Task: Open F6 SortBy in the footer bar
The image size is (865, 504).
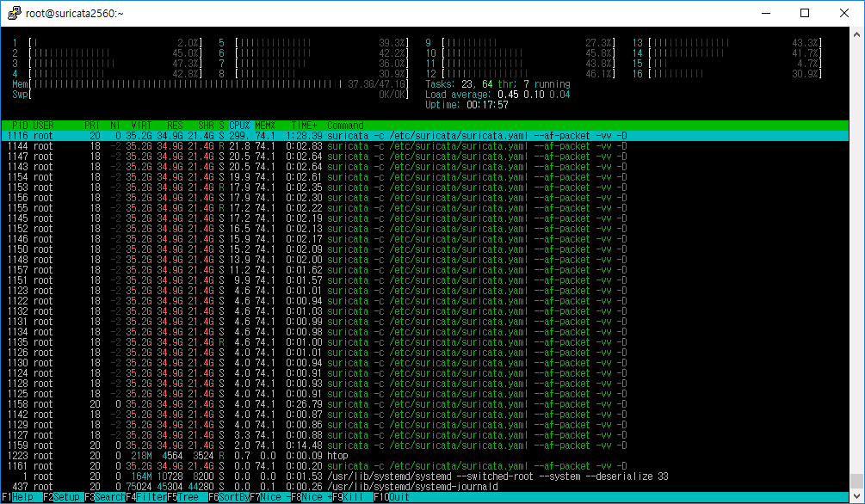Action: point(228,497)
